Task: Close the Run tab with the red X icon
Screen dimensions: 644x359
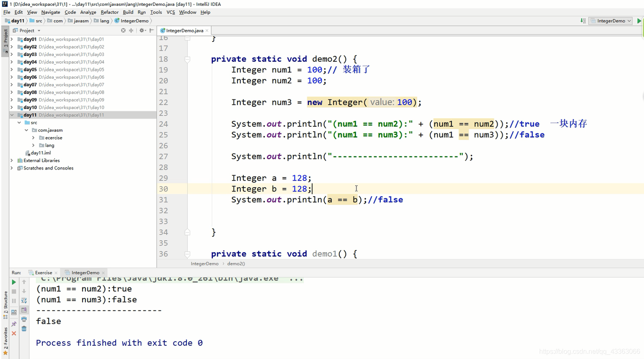Action: 14,333
